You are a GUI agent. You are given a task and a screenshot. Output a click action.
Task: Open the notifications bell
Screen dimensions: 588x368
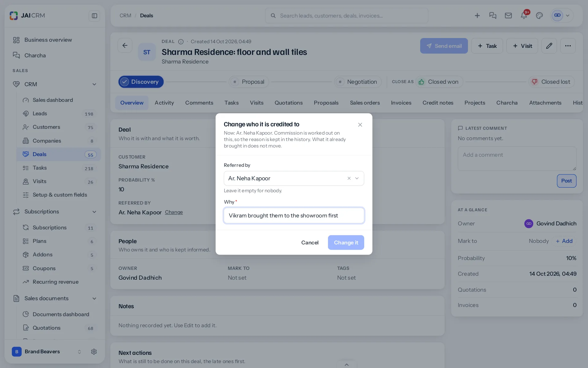pos(524,16)
